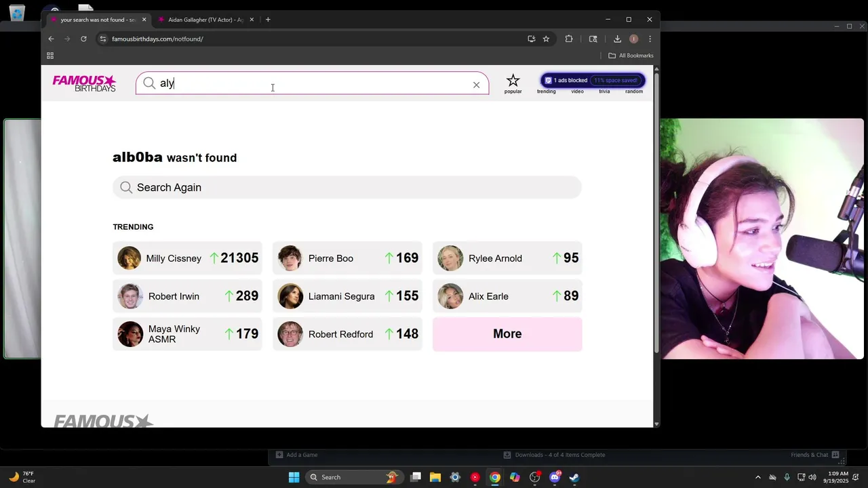Bookmark this page with the star
Viewport: 868px width, 488px height.
[546, 39]
